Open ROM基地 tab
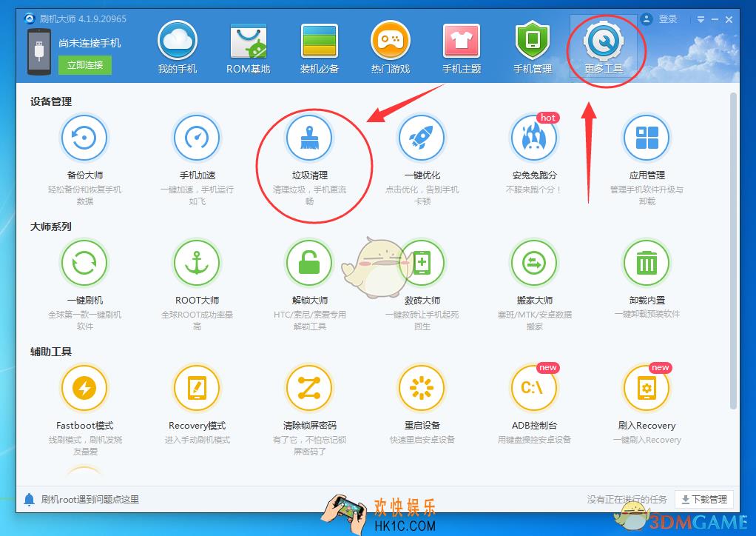Viewport: 756px width, 536px height. point(248,47)
